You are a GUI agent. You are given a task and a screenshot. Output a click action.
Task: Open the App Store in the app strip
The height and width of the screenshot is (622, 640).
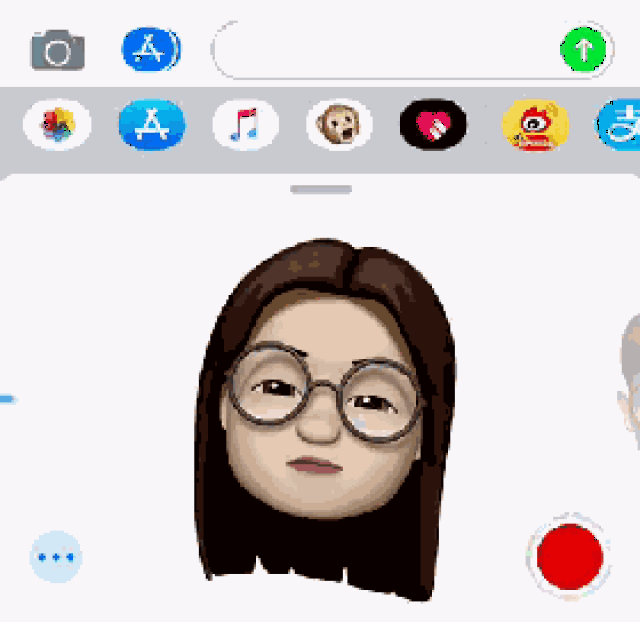click(x=152, y=124)
